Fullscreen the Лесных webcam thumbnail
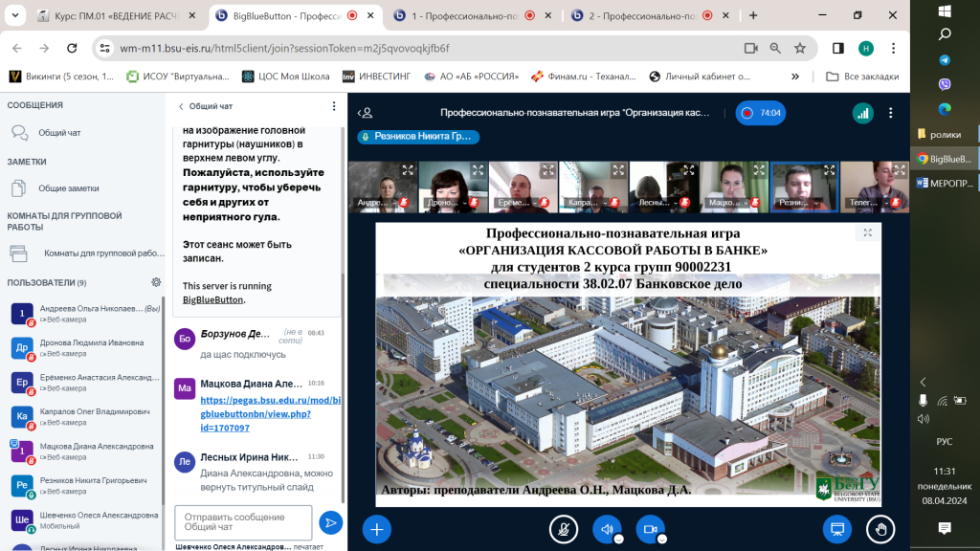The image size is (980, 551). click(x=689, y=170)
